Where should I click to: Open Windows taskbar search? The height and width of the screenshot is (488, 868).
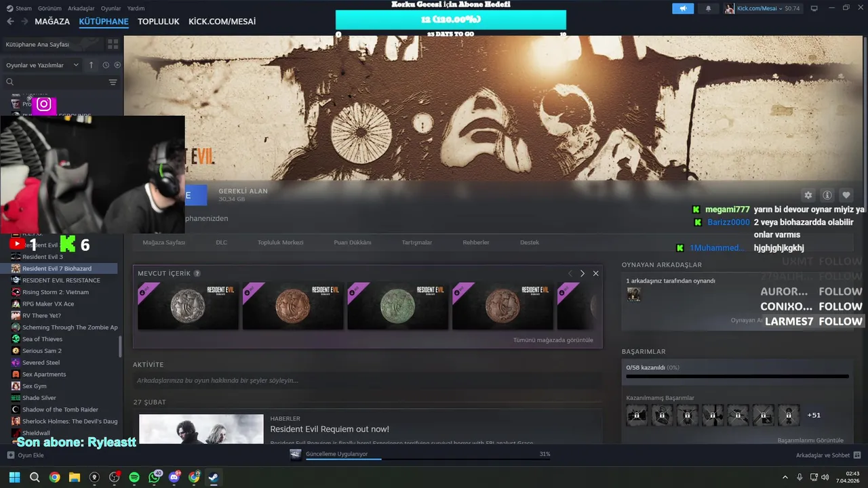[x=35, y=477]
